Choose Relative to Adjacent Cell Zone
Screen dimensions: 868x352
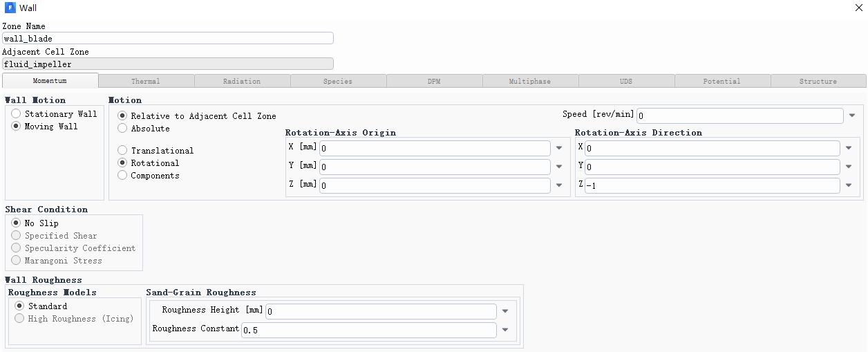click(122, 116)
